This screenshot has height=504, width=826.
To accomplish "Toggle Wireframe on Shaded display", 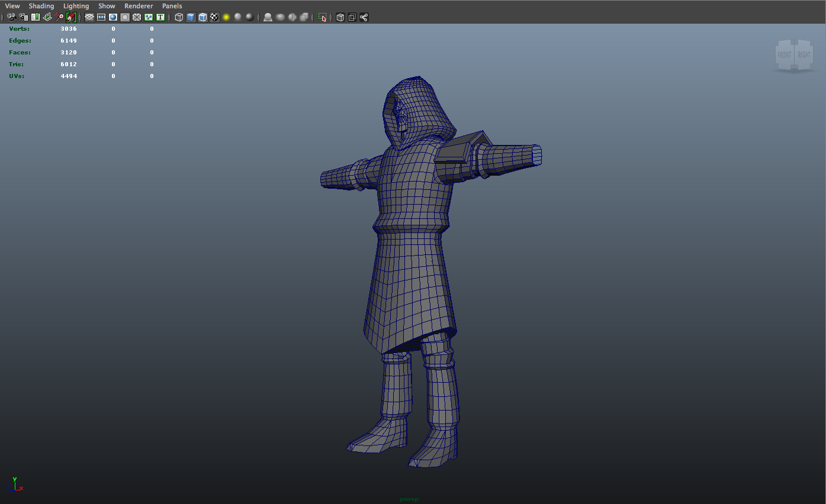I will 203,17.
